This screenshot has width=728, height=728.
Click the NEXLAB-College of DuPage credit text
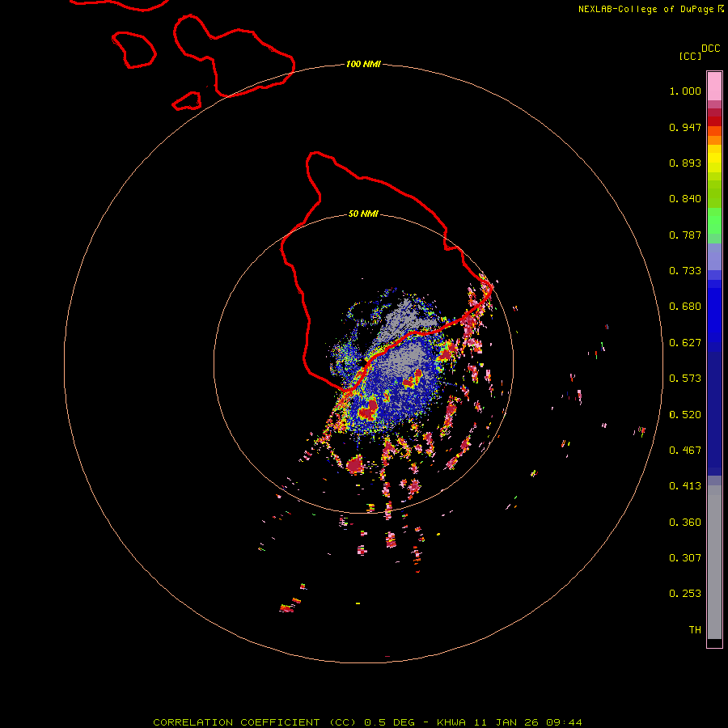pyautogui.click(x=645, y=9)
